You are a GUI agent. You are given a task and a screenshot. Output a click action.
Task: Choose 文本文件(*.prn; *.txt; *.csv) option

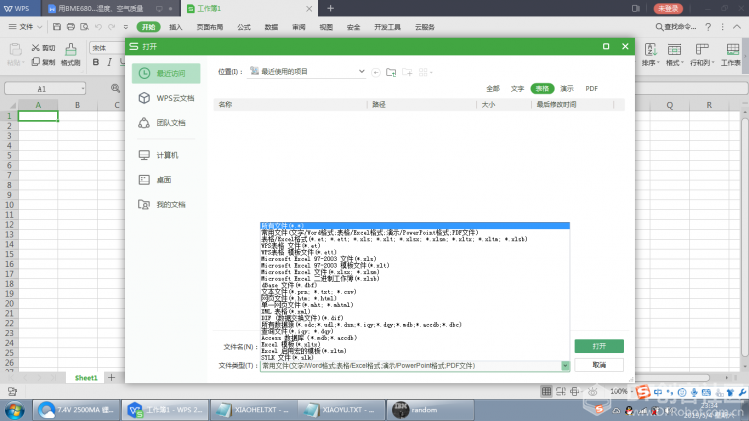point(415,291)
